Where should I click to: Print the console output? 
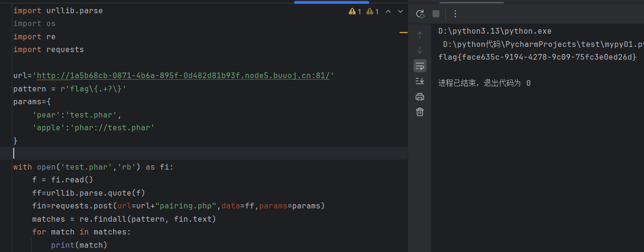(x=420, y=97)
